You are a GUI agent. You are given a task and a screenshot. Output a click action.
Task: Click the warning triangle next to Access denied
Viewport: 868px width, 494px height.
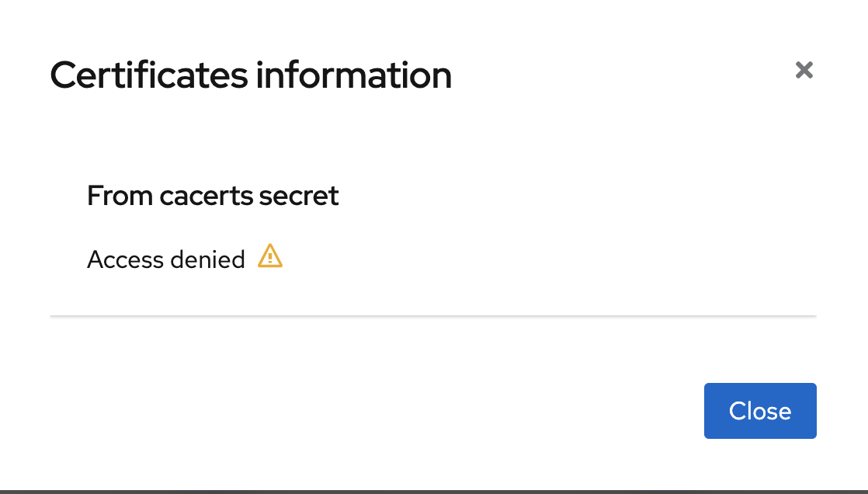coord(269,256)
